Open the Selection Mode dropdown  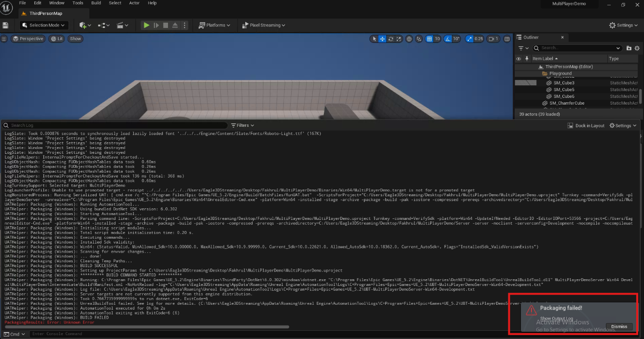click(x=44, y=25)
